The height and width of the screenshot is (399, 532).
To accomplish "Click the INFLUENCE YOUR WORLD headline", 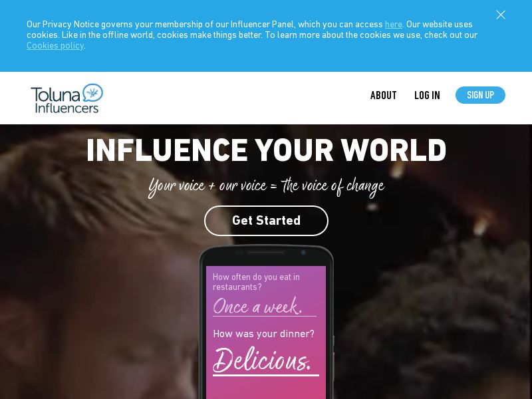I will (267, 150).
